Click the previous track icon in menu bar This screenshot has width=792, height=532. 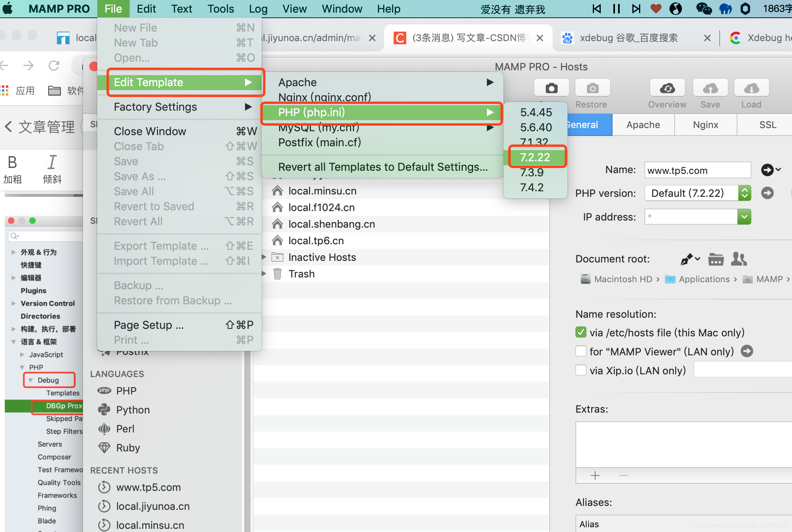596,9
